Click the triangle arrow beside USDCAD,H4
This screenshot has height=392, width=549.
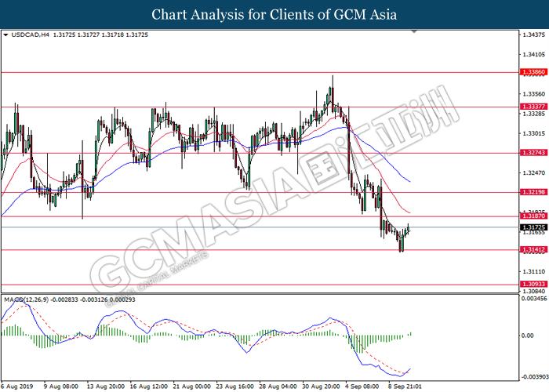pos(5,35)
